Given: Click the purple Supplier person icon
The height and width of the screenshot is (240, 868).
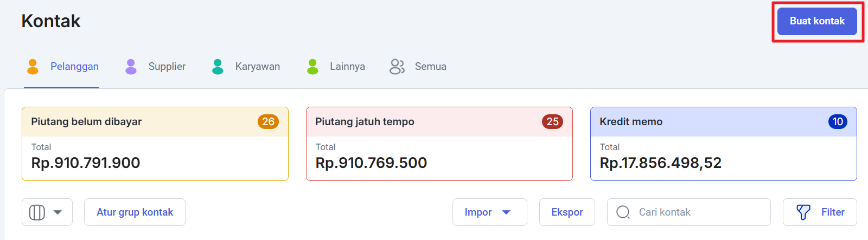Looking at the screenshot, I should coord(131,67).
